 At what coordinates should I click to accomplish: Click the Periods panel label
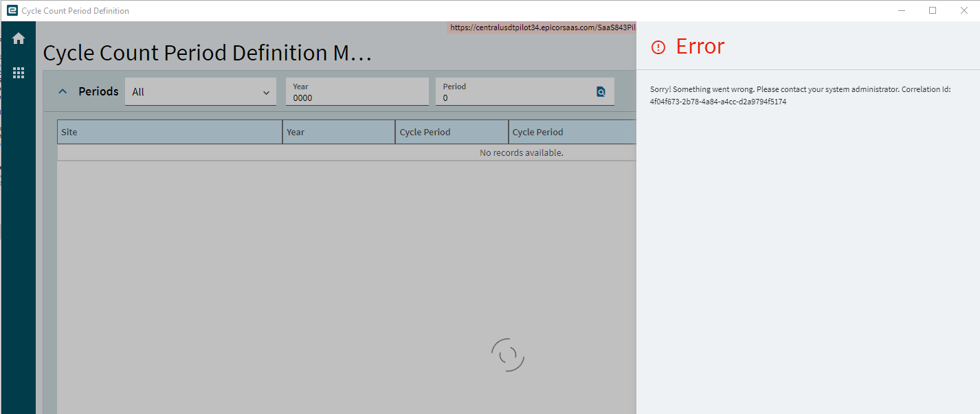(98, 91)
